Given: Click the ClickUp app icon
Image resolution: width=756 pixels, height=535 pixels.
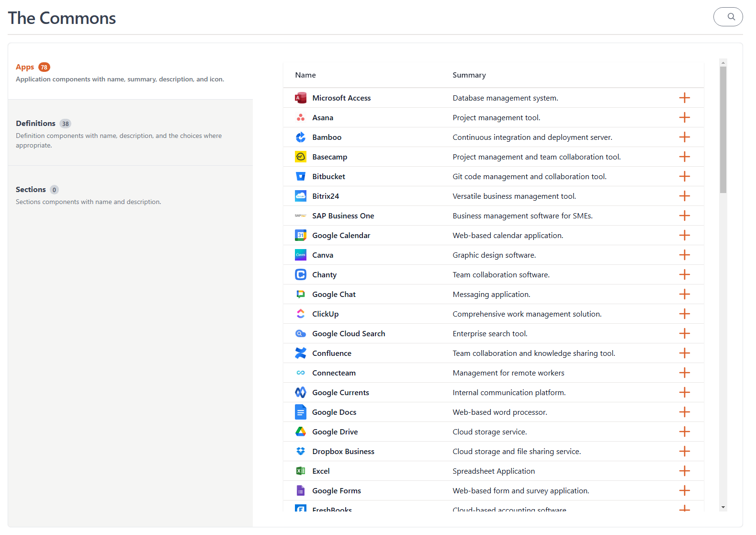Looking at the screenshot, I should pyautogui.click(x=301, y=314).
